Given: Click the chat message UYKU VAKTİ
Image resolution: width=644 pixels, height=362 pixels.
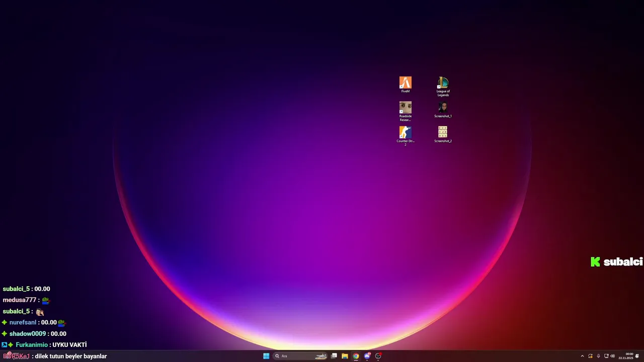Looking at the screenshot, I should [x=69, y=345].
